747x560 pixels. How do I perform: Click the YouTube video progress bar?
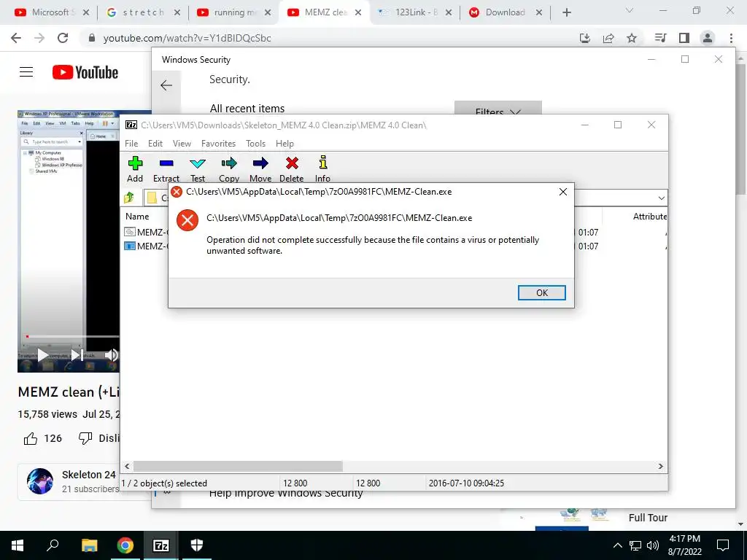coord(71,337)
